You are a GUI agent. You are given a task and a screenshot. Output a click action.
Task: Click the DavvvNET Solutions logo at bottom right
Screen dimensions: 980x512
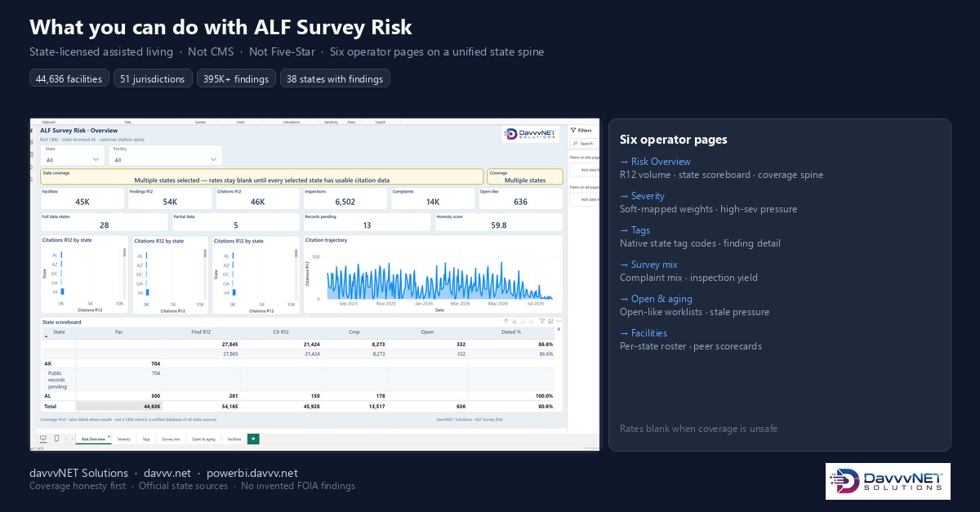pyautogui.click(x=888, y=481)
